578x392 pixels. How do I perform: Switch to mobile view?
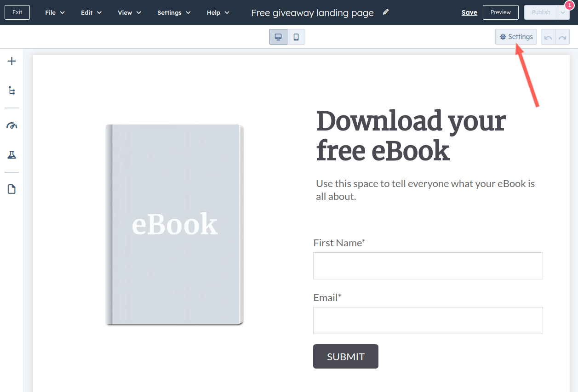[x=296, y=37]
